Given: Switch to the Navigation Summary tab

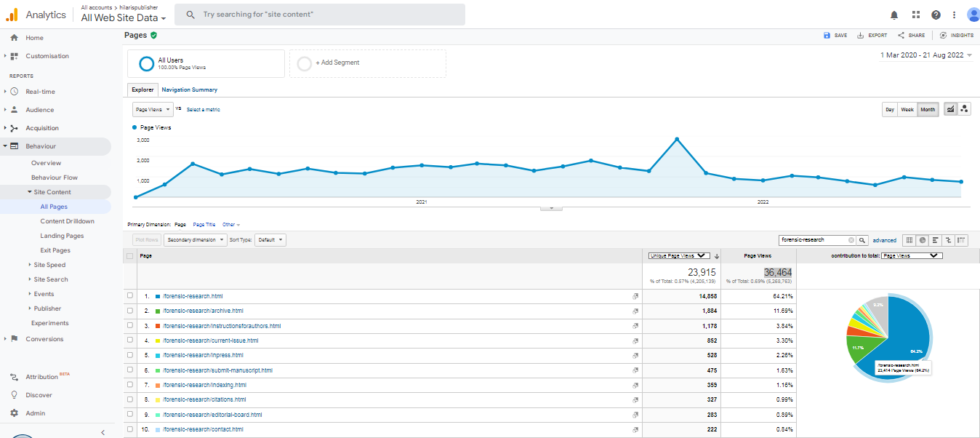Looking at the screenshot, I should (189, 89).
